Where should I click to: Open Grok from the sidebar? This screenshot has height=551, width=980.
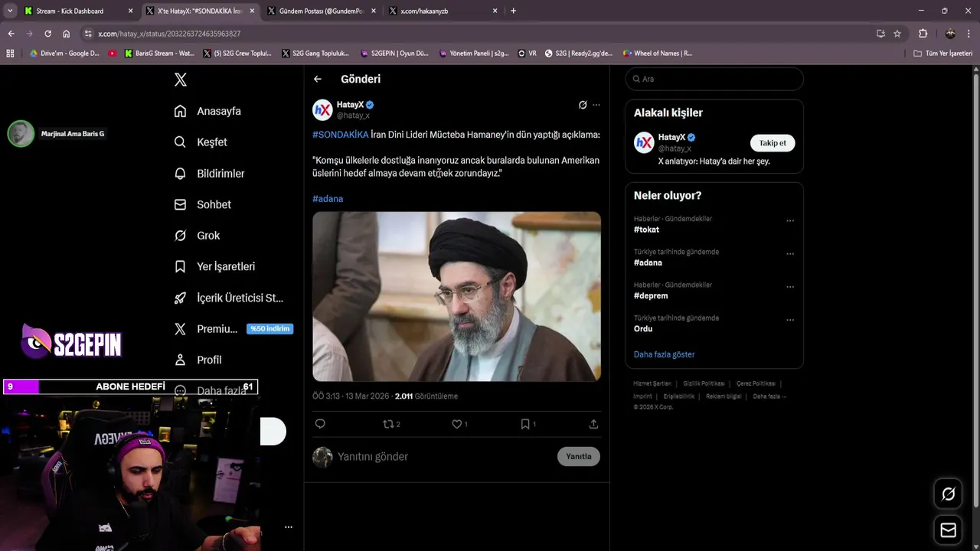(x=197, y=236)
